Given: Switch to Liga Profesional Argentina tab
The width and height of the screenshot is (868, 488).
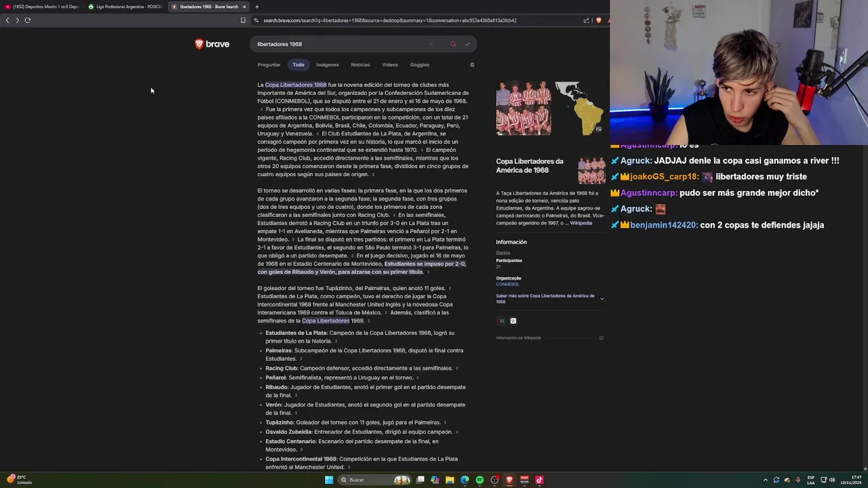Looking at the screenshot, I should pos(125,7).
